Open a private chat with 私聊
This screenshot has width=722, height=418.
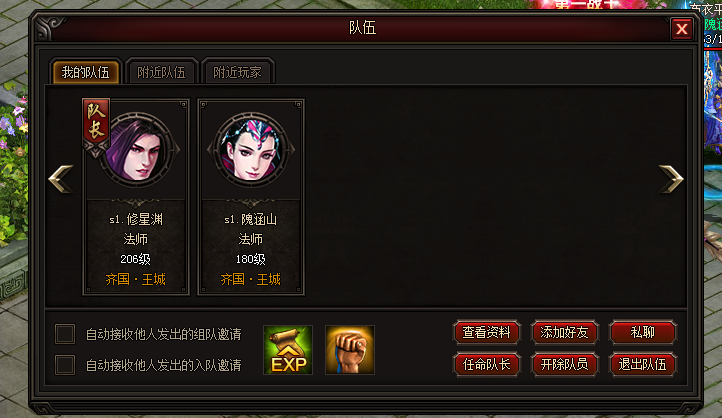pos(643,332)
